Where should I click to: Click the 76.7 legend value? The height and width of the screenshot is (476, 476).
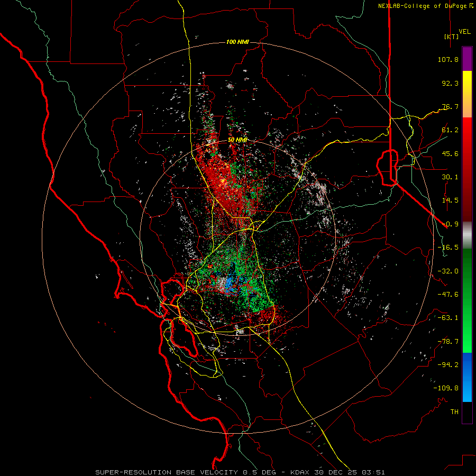pyautogui.click(x=450, y=106)
